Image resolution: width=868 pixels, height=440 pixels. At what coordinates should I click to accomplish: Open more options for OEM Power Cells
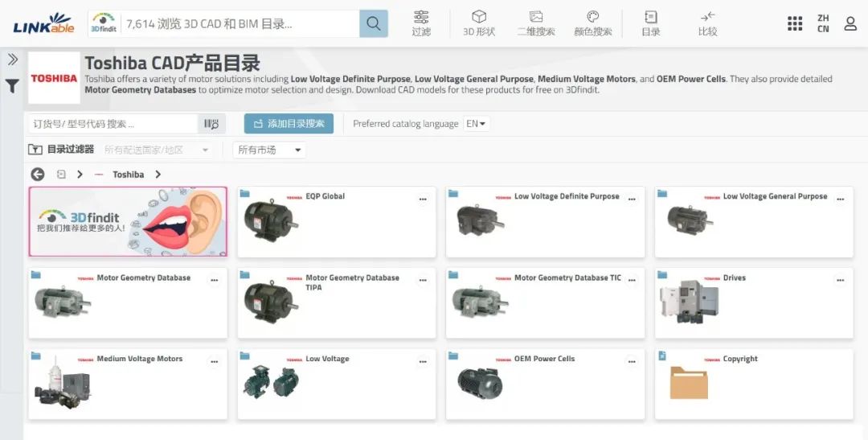pos(632,361)
